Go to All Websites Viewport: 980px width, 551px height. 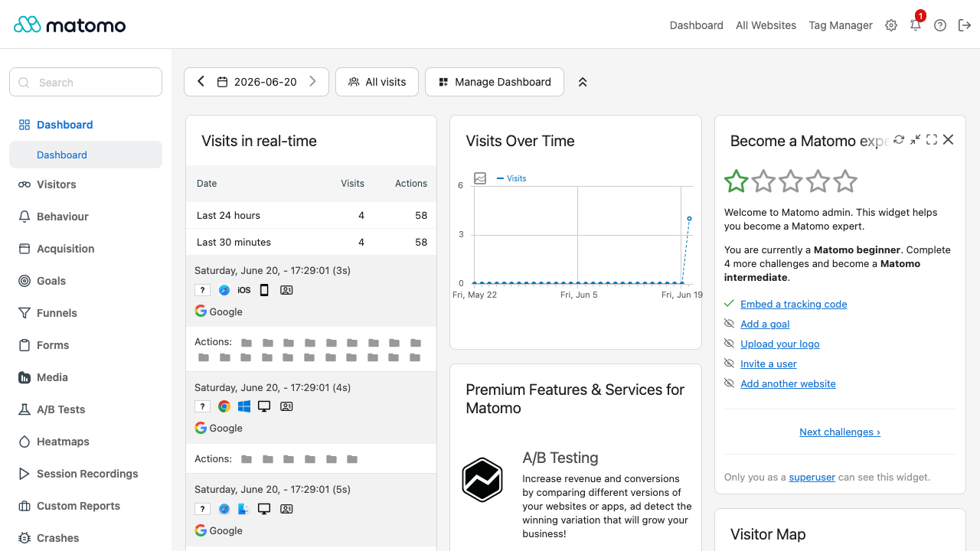pyautogui.click(x=766, y=25)
